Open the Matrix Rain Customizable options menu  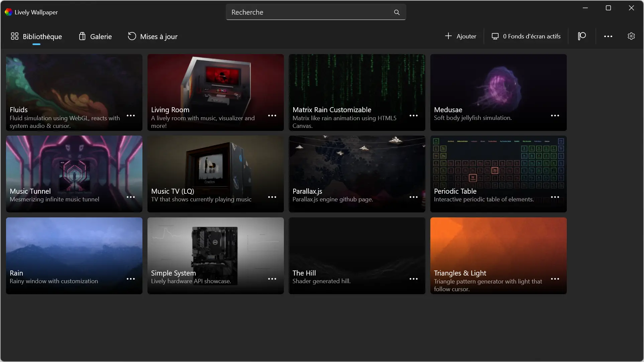click(x=414, y=116)
